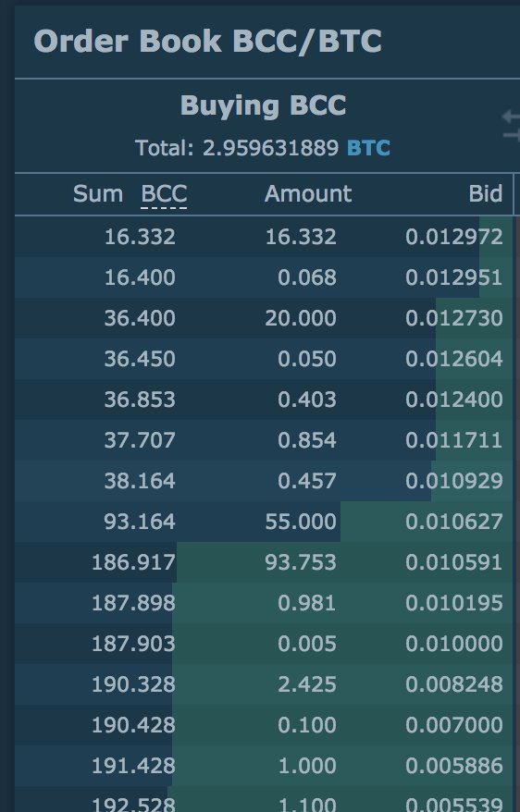Click the BTC currency link in Total
The image size is (520, 812).
tap(368, 148)
